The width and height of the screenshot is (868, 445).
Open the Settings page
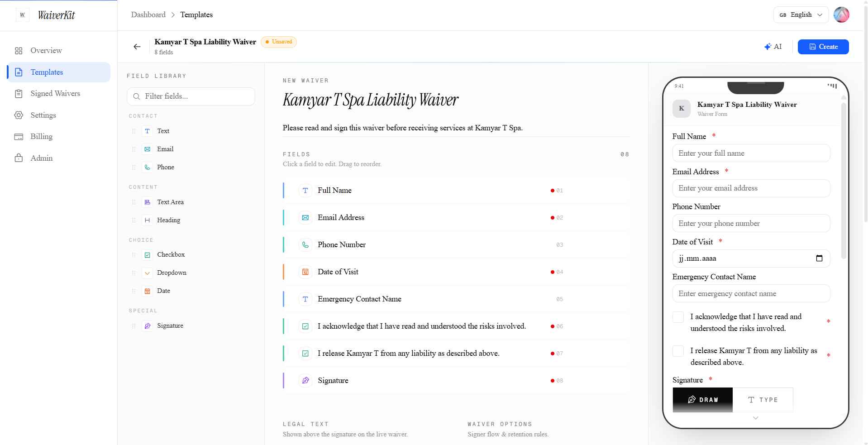59,115
